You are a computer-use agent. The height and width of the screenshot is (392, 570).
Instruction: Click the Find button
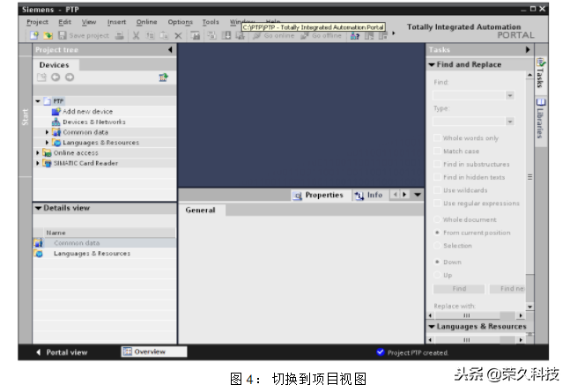tap(459, 289)
